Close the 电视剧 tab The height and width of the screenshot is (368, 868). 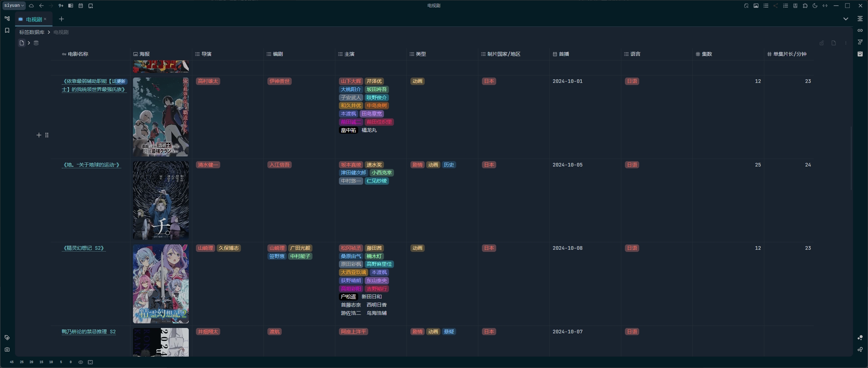click(45, 19)
